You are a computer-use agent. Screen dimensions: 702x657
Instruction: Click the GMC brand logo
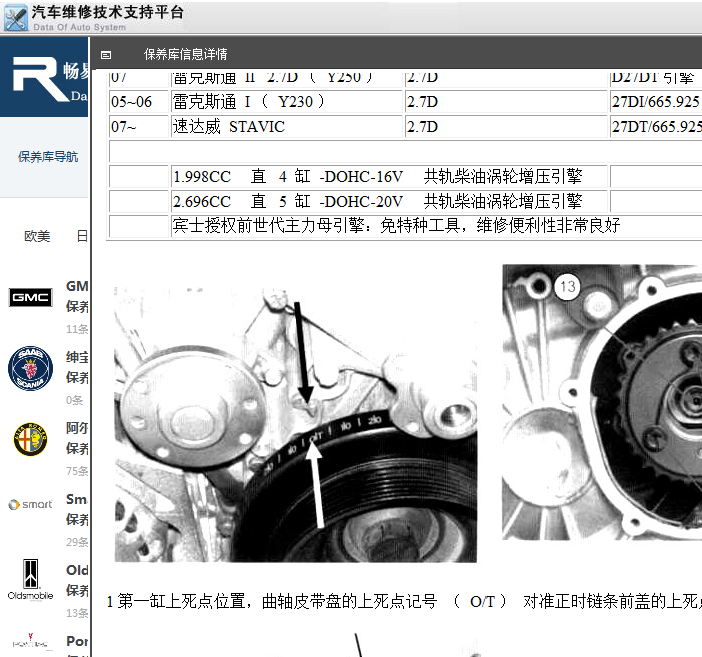pyautogui.click(x=30, y=297)
